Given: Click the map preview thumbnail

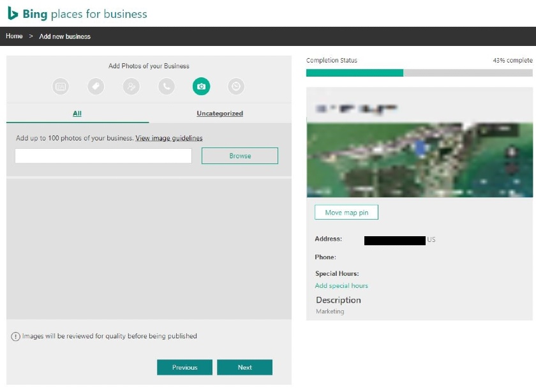Looking at the screenshot, I should [420, 160].
